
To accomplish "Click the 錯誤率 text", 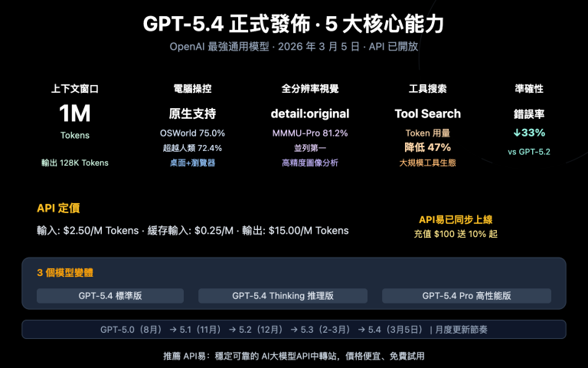I will click(529, 114).
